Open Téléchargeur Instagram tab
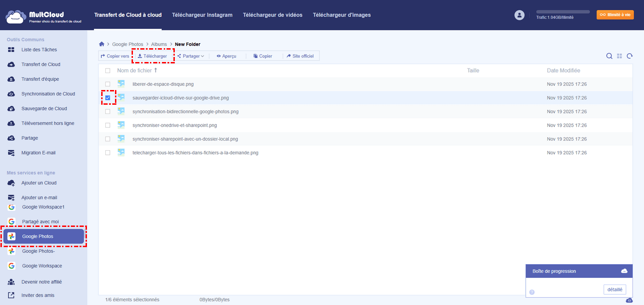This screenshot has height=305, width=644. click(x=202, y=15)
